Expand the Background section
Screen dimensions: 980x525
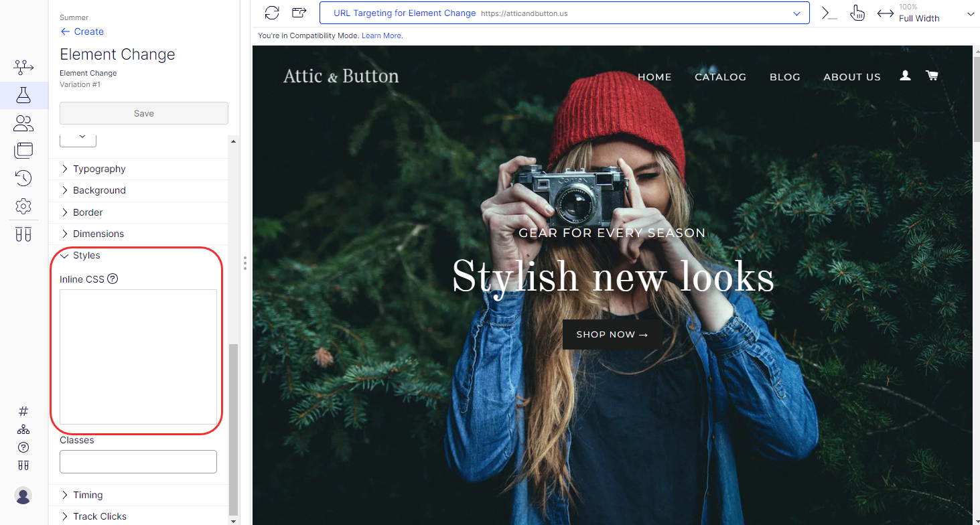click(x=99, y=190)
